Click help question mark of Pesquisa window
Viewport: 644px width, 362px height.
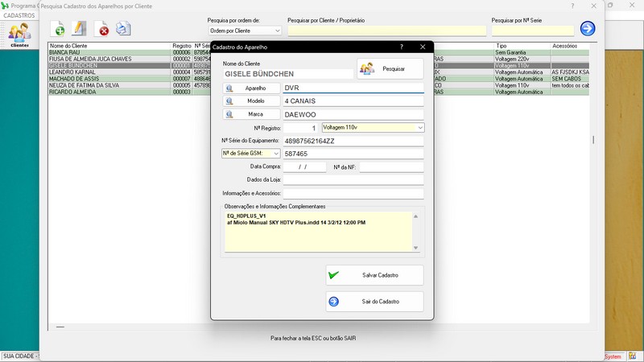(572, 6)
